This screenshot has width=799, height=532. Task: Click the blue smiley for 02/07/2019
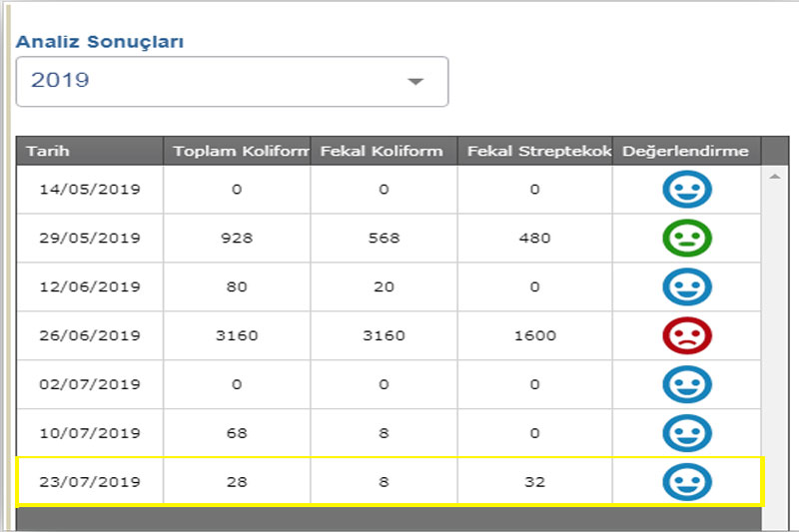tap(687, 384)
